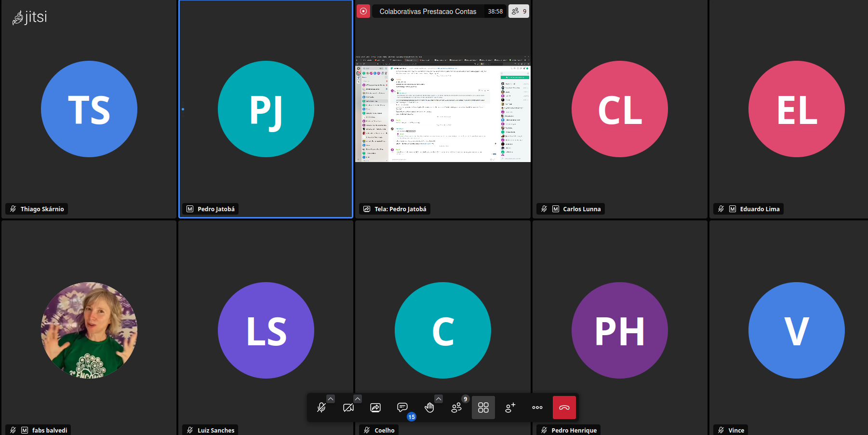Select the Carlos Lunna CL tile
The width and height of the screenshot is (868, 435).
620,109
